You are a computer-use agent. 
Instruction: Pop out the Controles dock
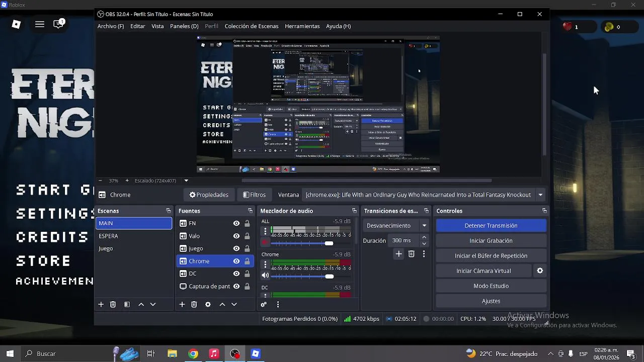pyautogui.click(x=544, y=211)
